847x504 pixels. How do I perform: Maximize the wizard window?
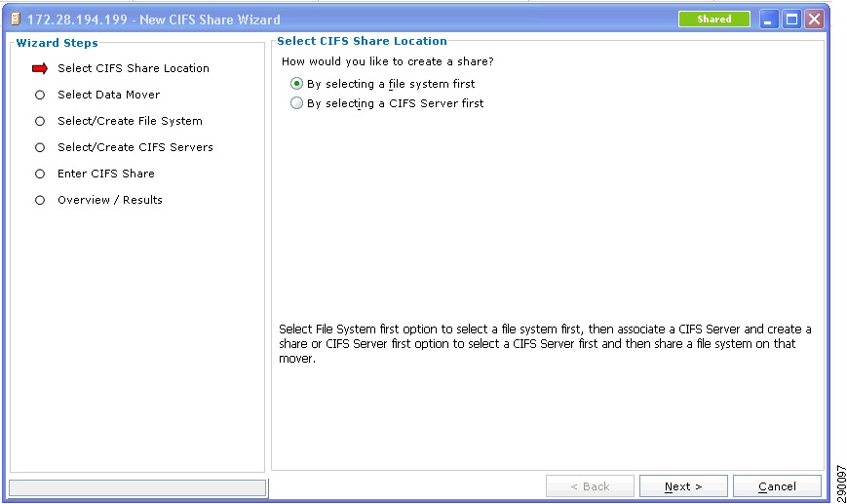click(791, 20)
